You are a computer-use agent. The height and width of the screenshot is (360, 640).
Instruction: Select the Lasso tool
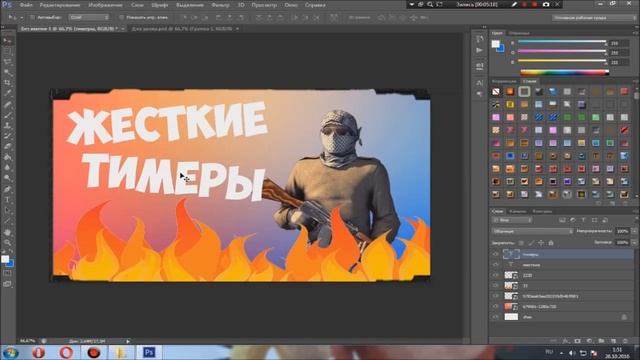7,62
